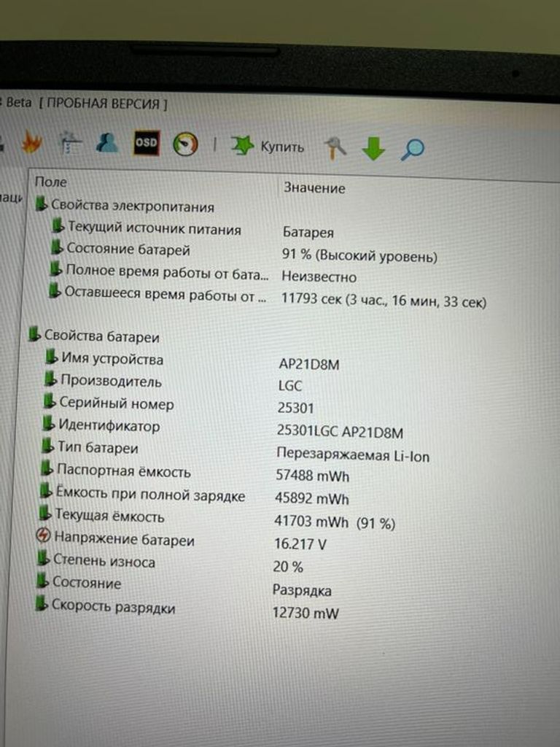Click the voltage icon beside Напряжение батареи
The width and height of the screenshot is (560, 747).
(43, 535)
